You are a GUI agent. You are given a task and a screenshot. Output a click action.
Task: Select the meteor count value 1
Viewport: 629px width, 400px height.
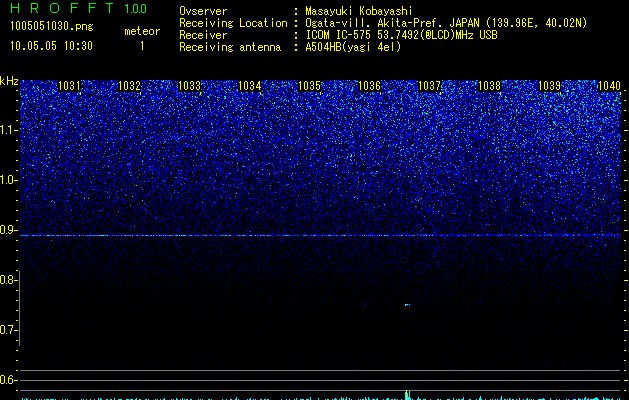pos(142,46)
